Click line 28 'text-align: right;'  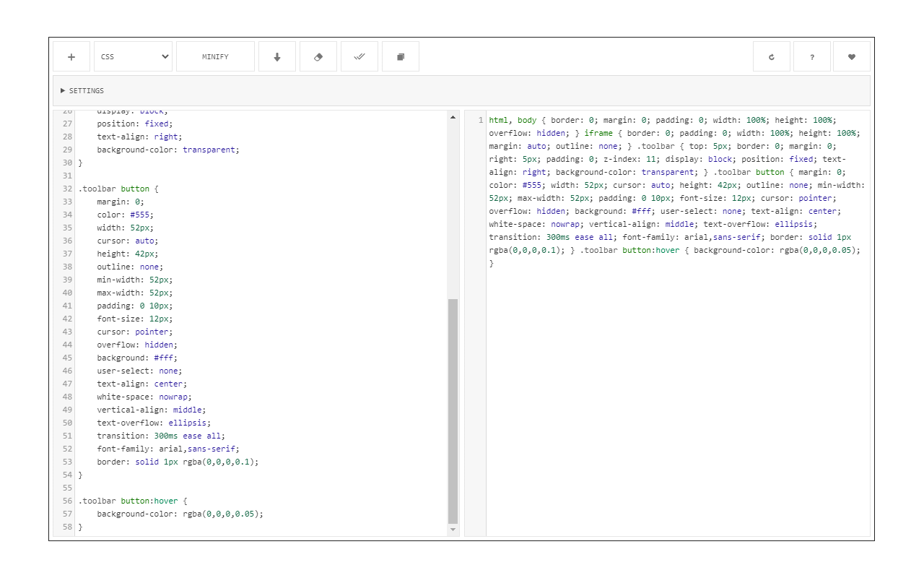click(x=140, y=137)
